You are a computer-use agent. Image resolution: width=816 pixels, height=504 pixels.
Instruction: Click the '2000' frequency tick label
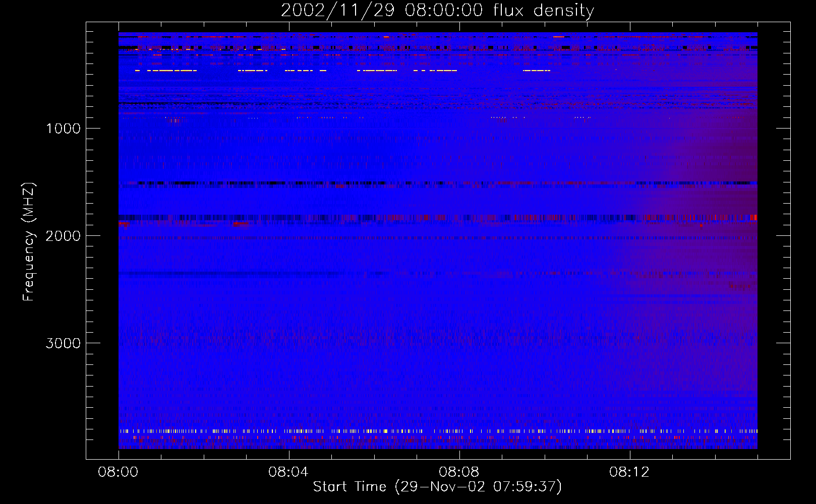(63, 236)
